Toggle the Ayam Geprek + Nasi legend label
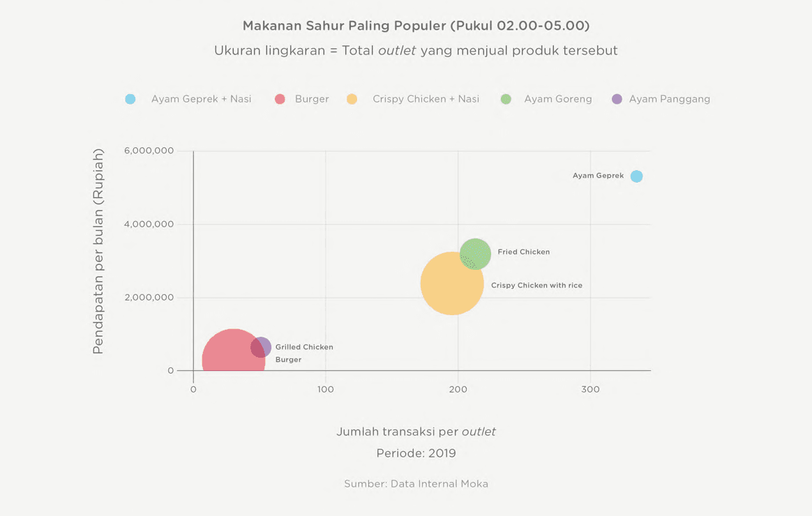 coord(201,99)
